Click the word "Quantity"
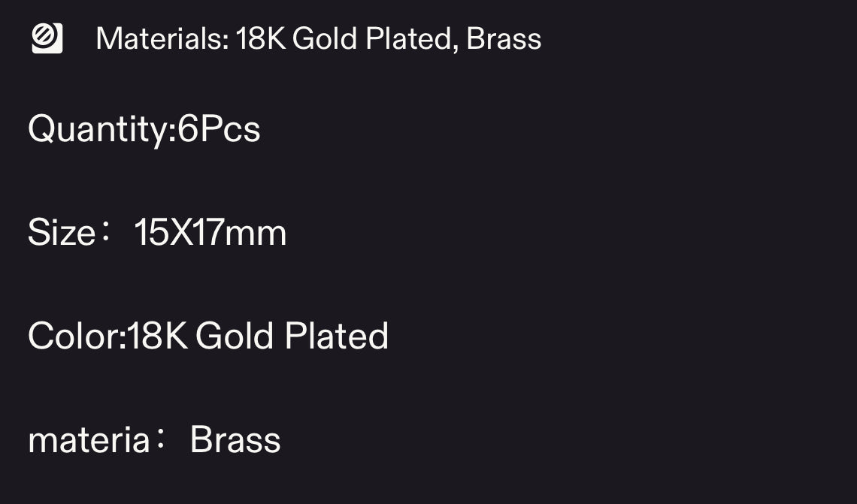The width and height of the screenshot is (857, 504). (x=96, y=130)
